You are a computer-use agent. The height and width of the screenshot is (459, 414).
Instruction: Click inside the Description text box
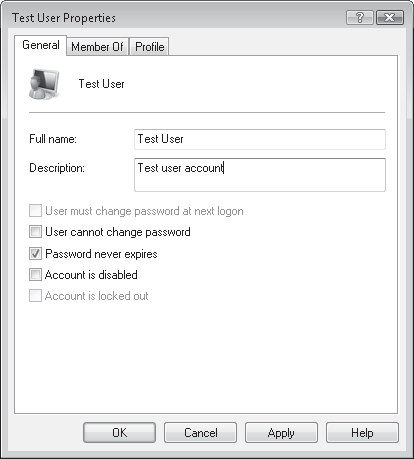(260, 175)
